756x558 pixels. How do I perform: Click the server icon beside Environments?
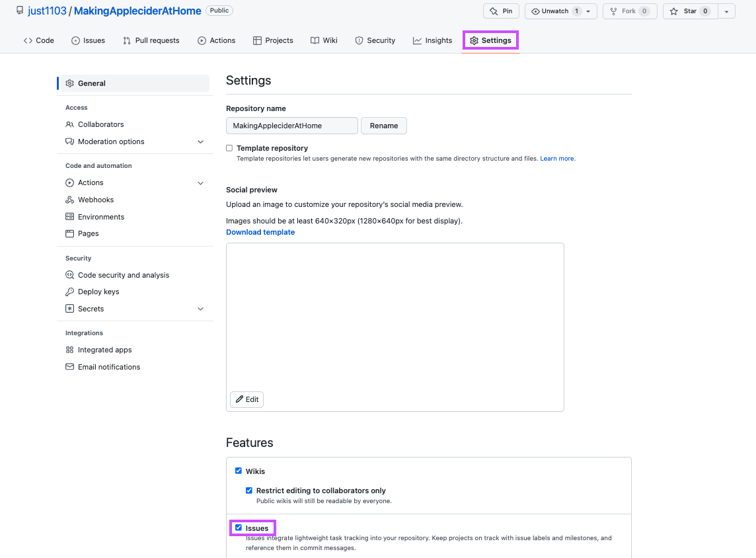point(70,217)
